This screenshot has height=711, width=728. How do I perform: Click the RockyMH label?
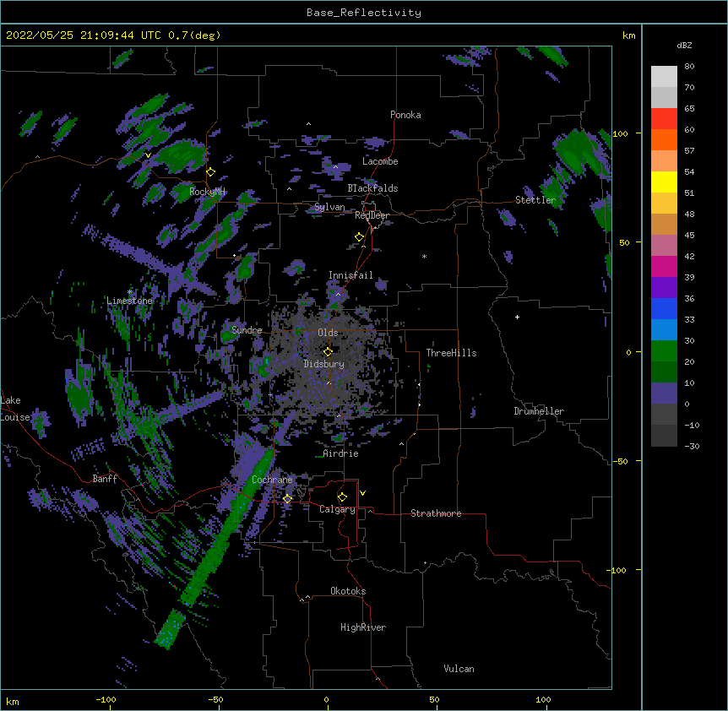[x=207, y=191]
